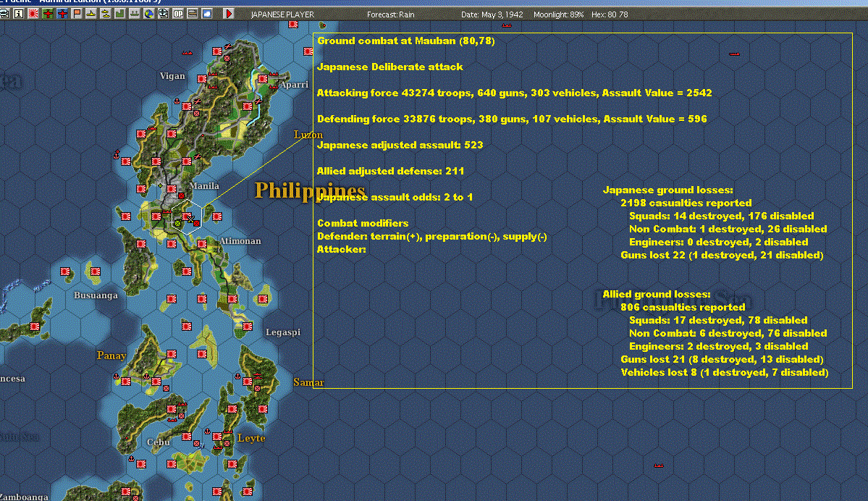Click the Vigan city label
This screenshot has width=868, height=501.
coord(172,76)
